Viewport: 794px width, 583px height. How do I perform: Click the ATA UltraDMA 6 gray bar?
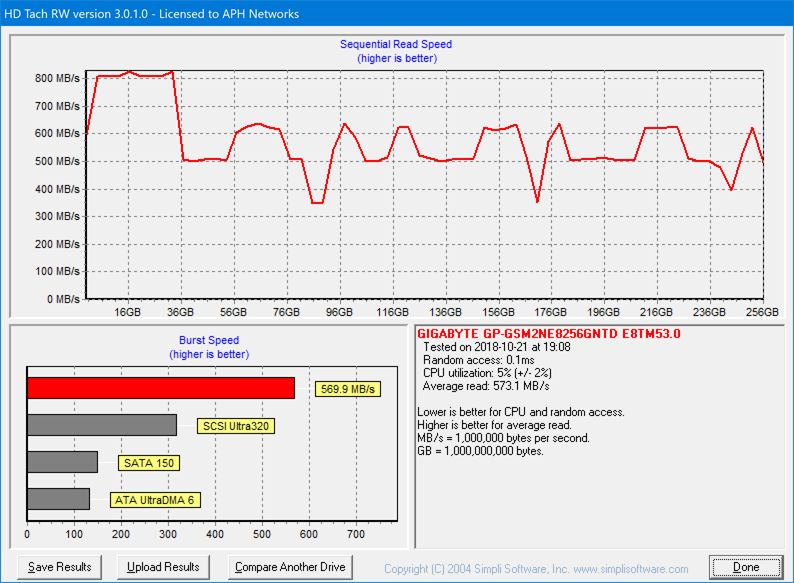click(58, 499)
